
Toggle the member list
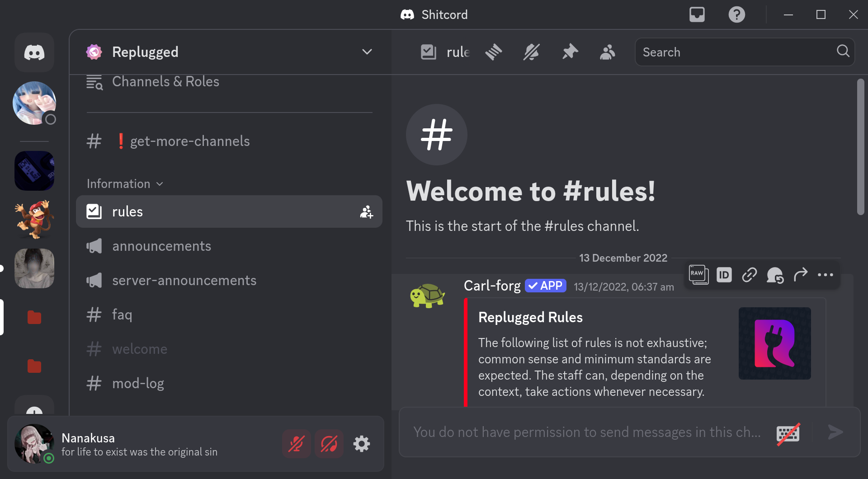608,52
